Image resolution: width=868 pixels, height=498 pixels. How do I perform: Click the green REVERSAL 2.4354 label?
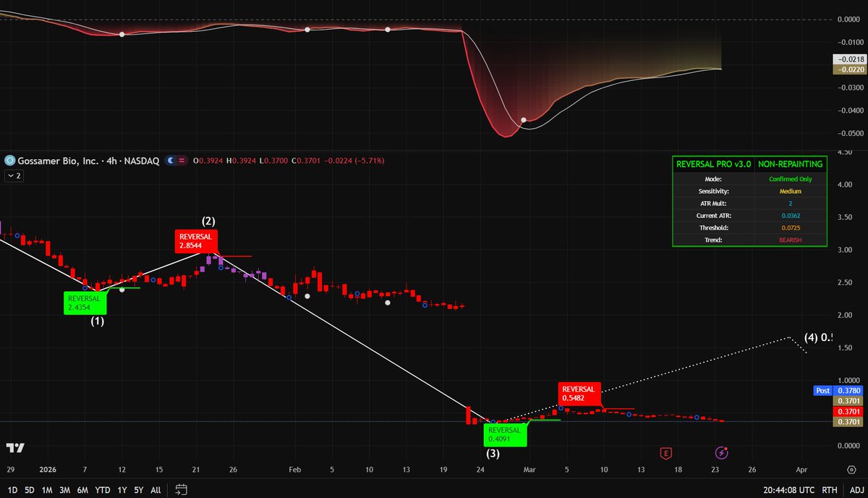click(x=85, y=302)
